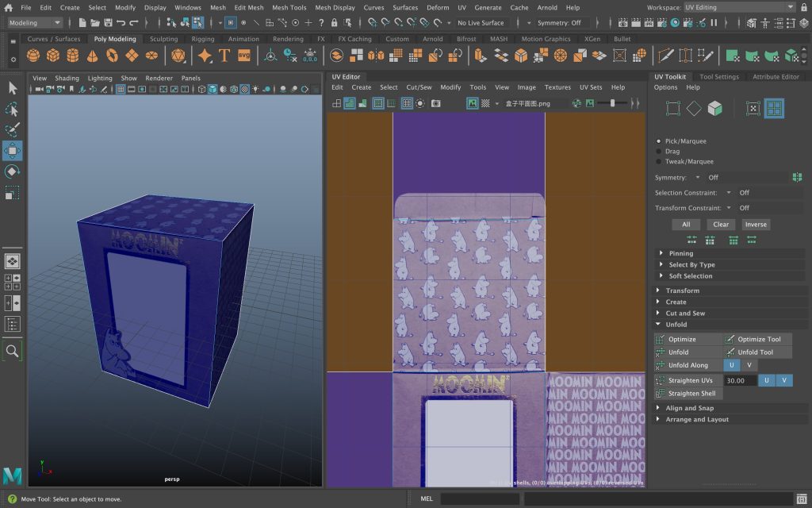The image size is (812, 508).
Task: Open the Attribute Editor tab
Action: 776,77
